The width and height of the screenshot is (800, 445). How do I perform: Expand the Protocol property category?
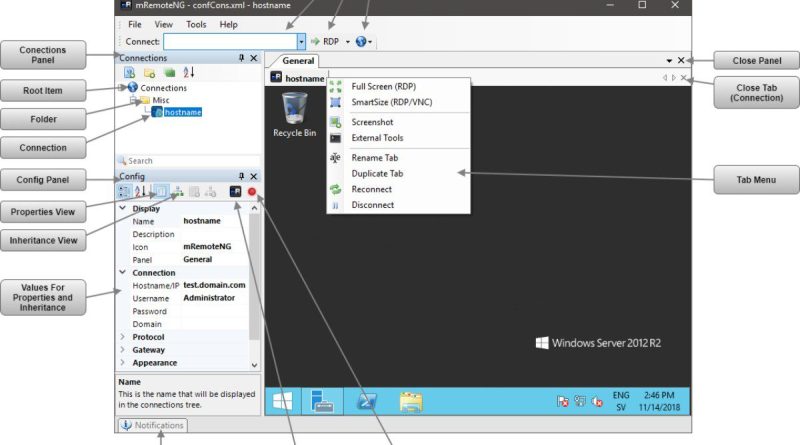(122, 337)
